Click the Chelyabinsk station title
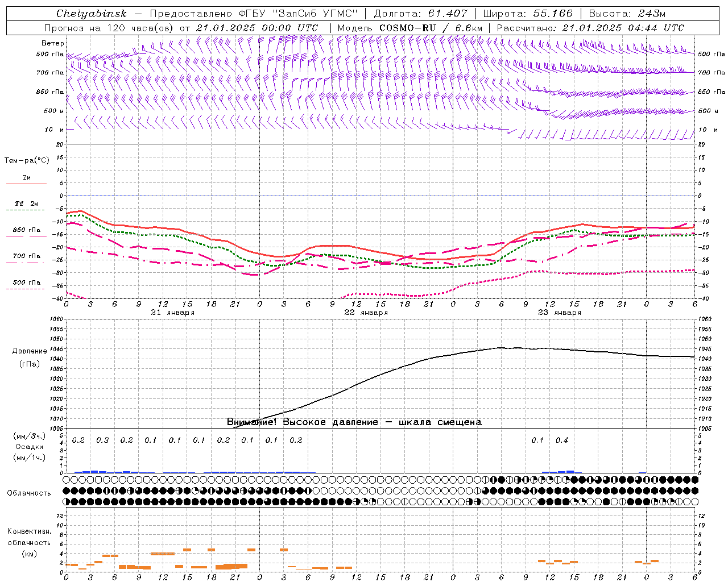The width and height of the screenshot is (728, 582). pyautogui.click(x=92, y=14)
